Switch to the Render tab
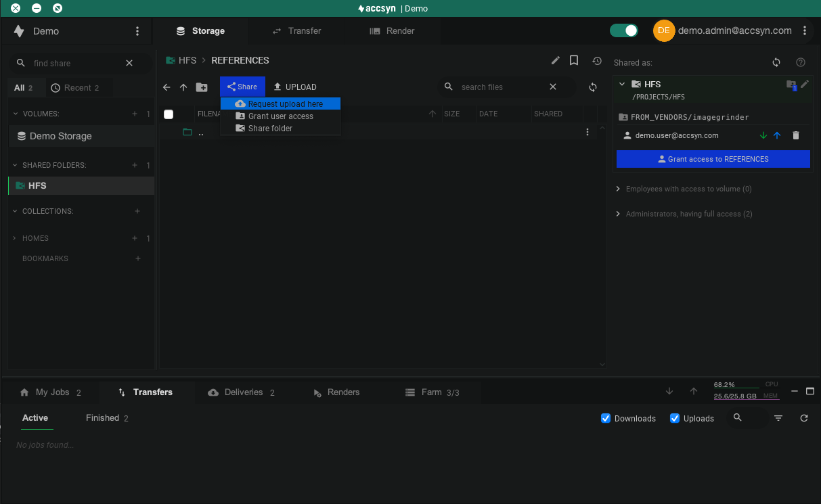The width and height of the screenshot is (821, 504). tap(392, 31)
